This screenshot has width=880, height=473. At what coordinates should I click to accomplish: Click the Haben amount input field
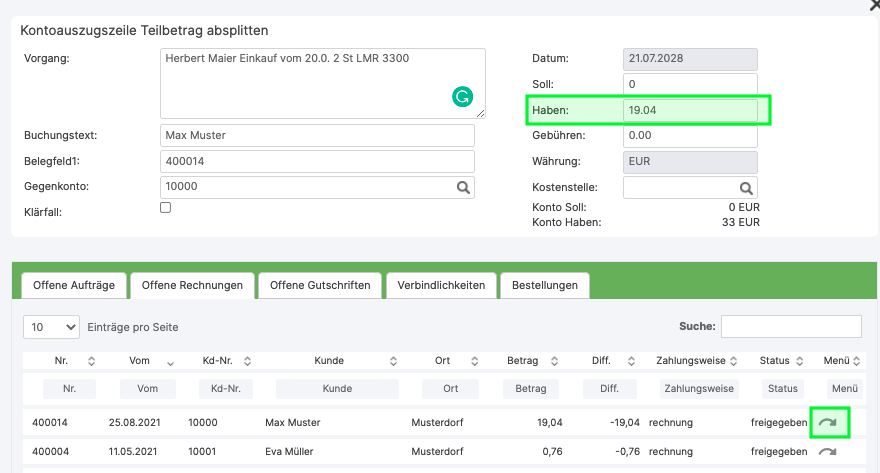coord(689,109)
